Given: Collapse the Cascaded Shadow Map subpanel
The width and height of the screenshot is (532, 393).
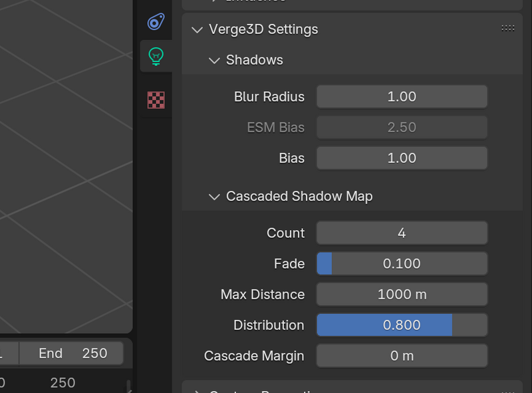Looking at the screenshot, I should click(x=214, y=197).
